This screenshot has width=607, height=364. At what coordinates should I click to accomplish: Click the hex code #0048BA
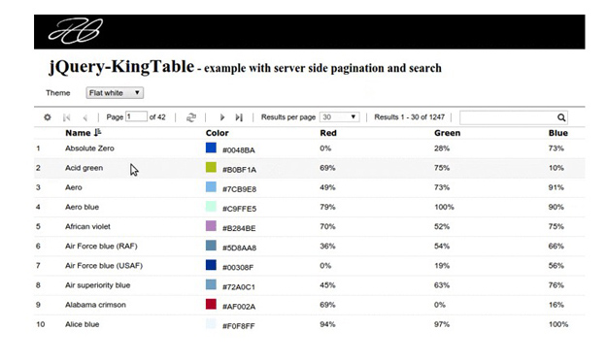[x=239, y=150]
